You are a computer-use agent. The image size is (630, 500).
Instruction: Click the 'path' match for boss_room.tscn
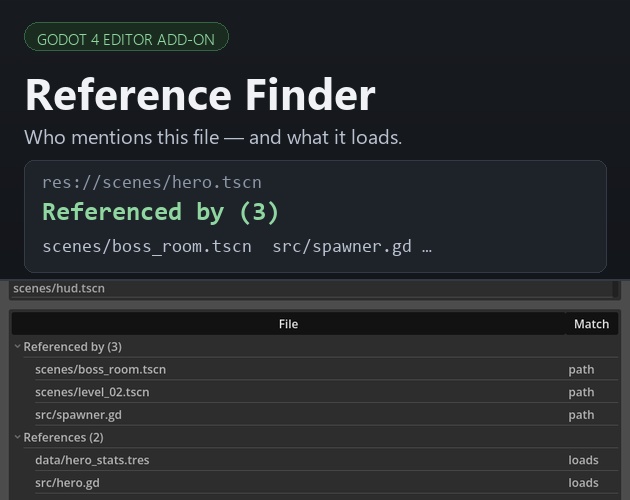pyautogui.click(x=581, y=370)
